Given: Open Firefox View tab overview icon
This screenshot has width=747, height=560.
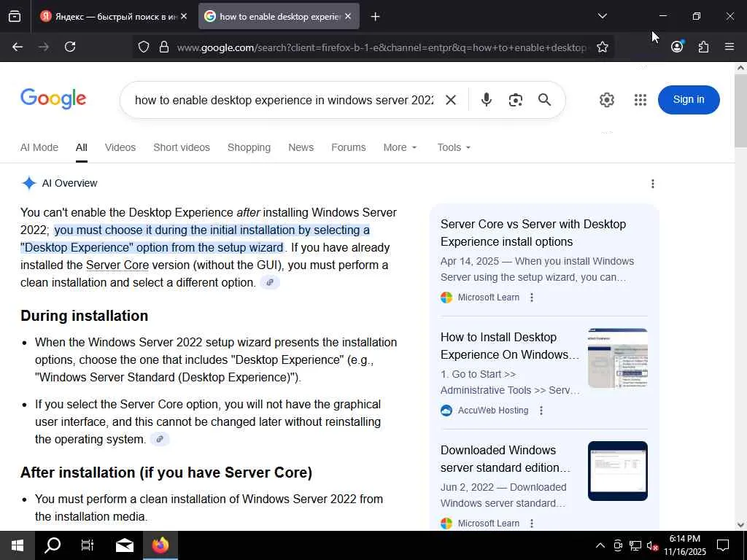Looking at the screenshot, I should pyautogui.click(x=15, y=17).
